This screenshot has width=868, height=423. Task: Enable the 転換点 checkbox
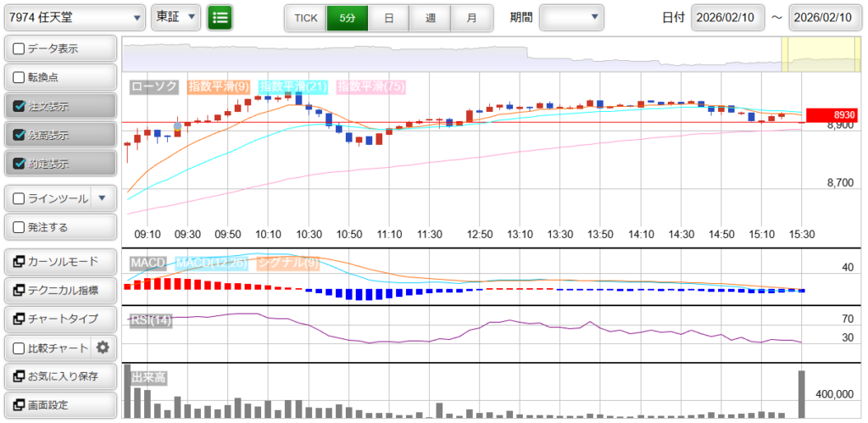pyautogui.click(x=19, y=78)
